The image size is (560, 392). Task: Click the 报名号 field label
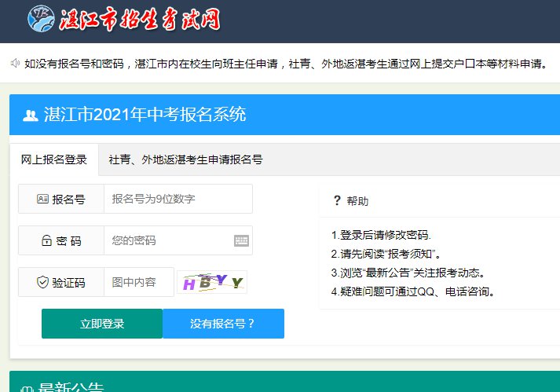pyautogui.click(x=68, y=199)
